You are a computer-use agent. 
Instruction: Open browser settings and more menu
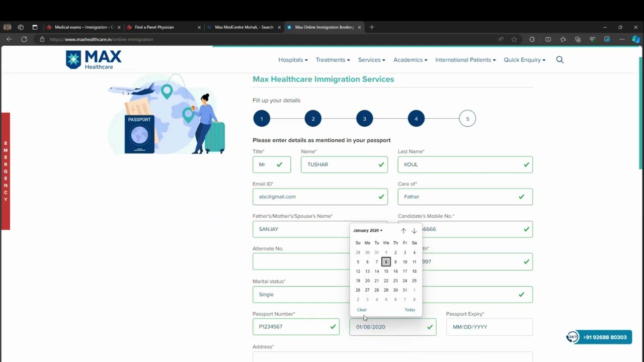pyautogui.click(x=622, y=39)
